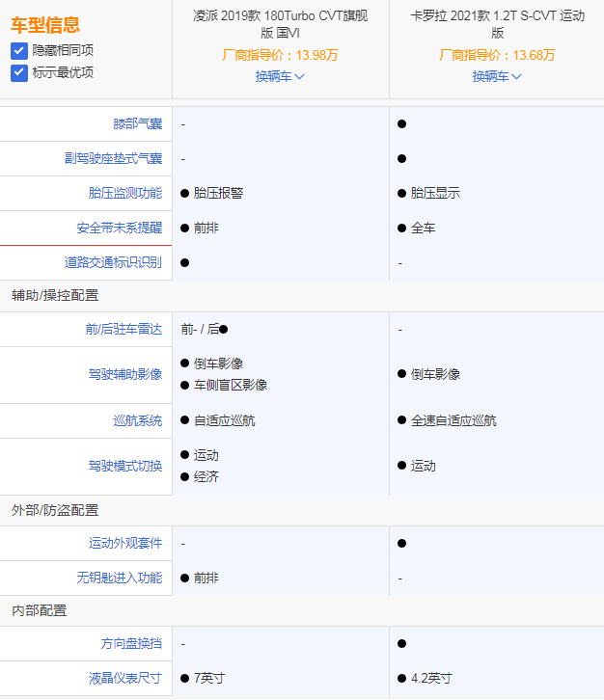Click the 巡航系统 link
Image resolution: width=604 pixels, height=700 pixels.
coord(137,420)
